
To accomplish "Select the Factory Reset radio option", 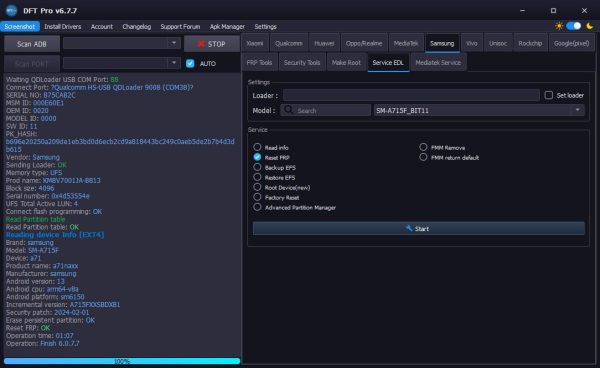I will point(257,197).
